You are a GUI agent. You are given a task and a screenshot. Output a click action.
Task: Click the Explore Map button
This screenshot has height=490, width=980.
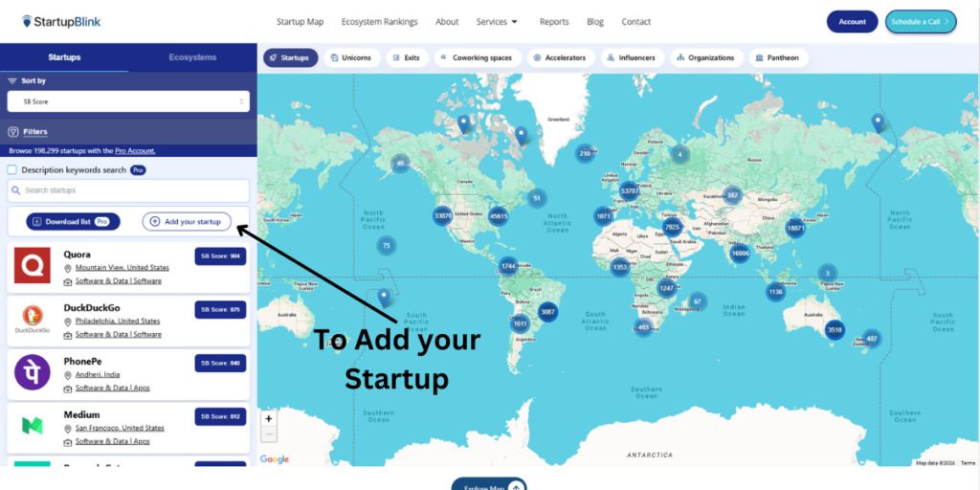coord(489,485)
